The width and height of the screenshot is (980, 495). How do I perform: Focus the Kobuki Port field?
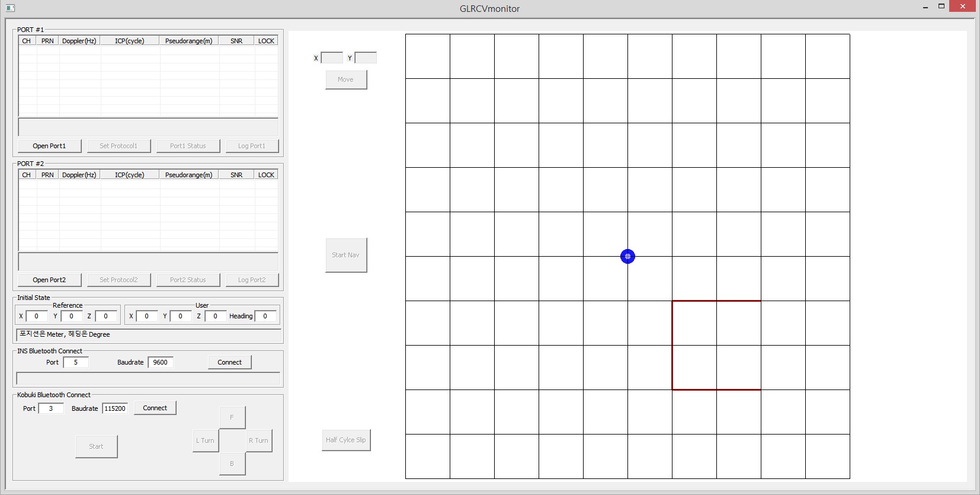[x=51, y=408]
